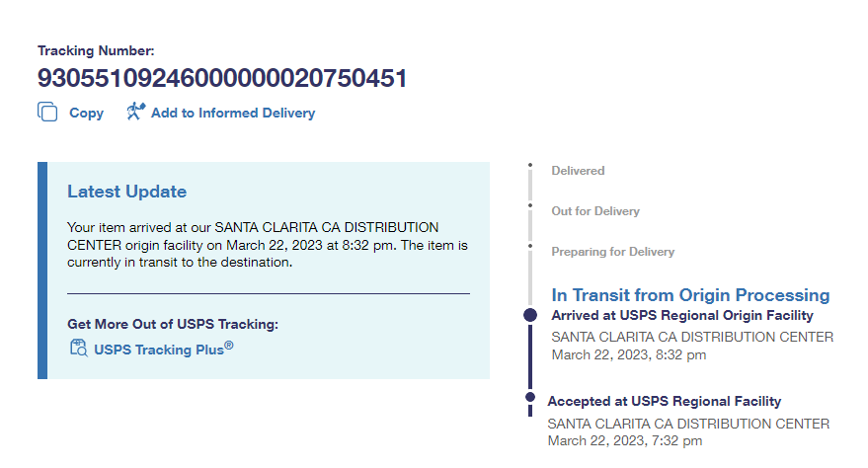
Task: Click the USPS Tracking Plus package icon
Action: click(79, 347)
